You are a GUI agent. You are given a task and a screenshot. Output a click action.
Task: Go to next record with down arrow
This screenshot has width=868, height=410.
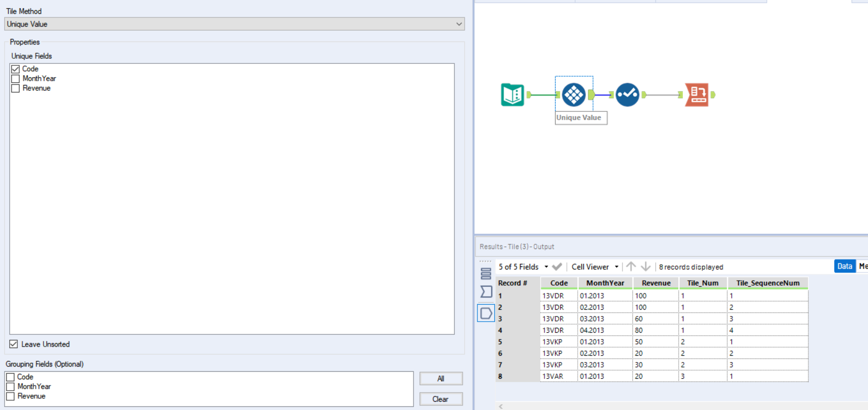coord(646,267)
